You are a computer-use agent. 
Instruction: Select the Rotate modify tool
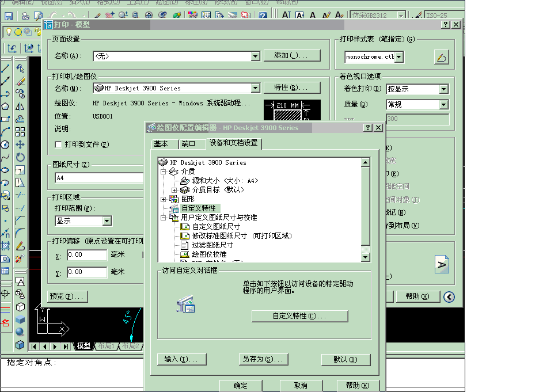pos(20,158)
